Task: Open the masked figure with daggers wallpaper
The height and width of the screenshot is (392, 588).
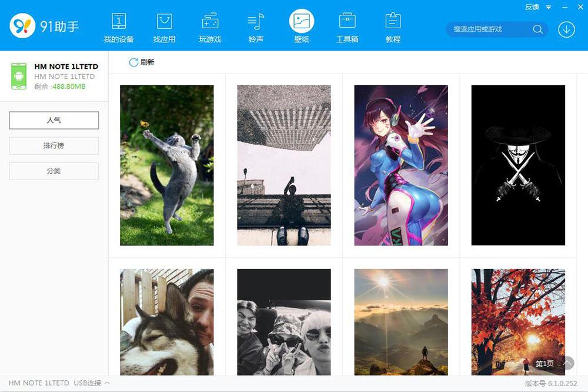Action: pyautogui.click(x=518, y=165)
